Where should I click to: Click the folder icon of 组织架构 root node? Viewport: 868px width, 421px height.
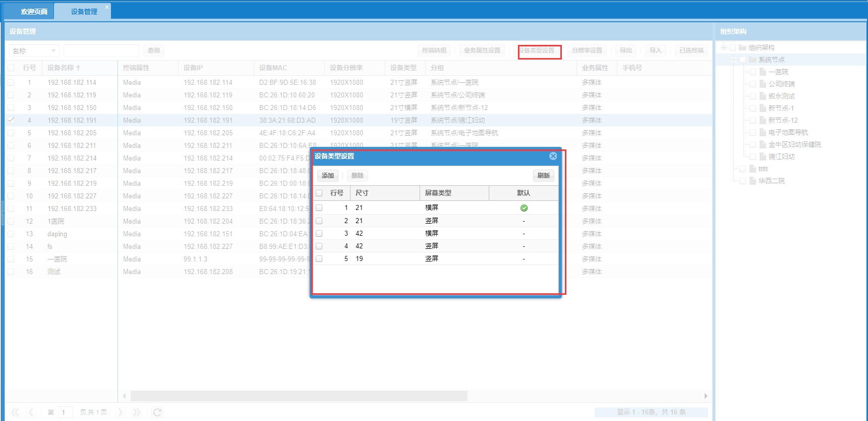(x=742, y=47)
